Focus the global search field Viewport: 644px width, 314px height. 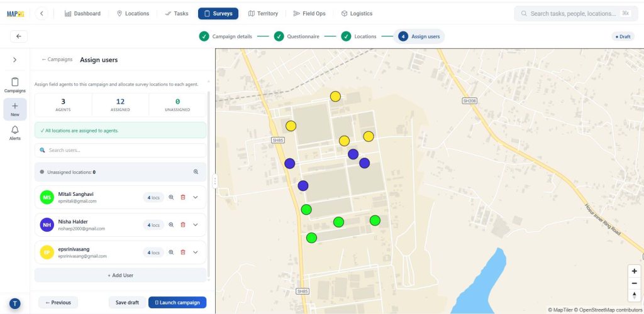click(x=575, y=14)
